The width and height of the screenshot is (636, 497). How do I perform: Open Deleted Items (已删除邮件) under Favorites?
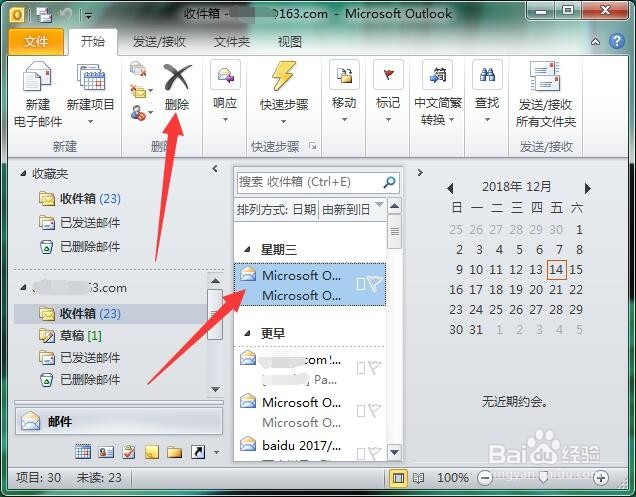coord(79,247)
